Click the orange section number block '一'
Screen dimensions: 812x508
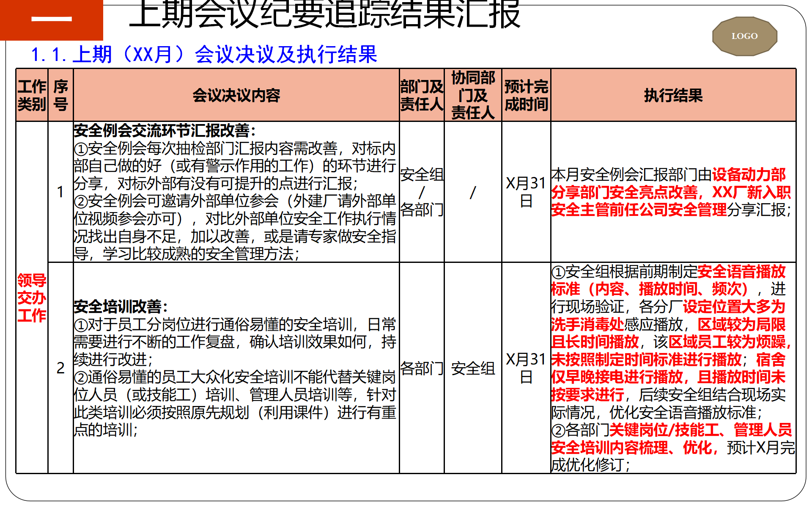point(52,20)
